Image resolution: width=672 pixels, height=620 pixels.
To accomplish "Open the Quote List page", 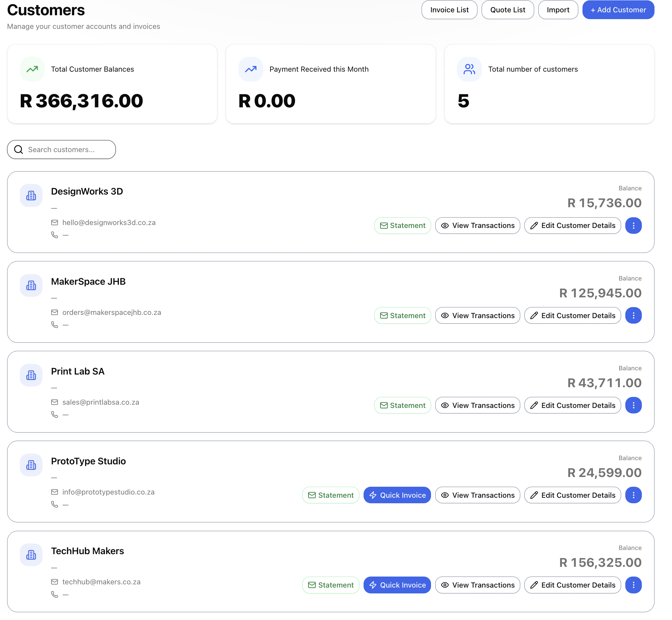I will (508, 10).
